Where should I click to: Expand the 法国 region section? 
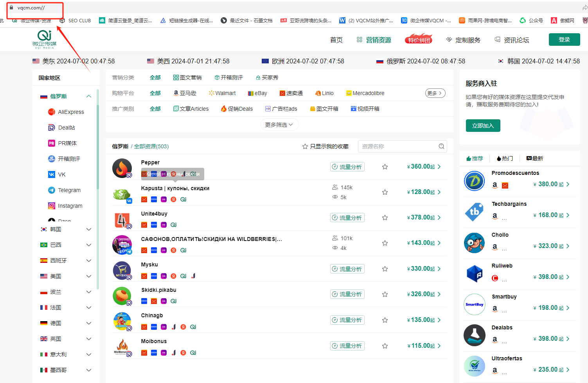(89, 307)
